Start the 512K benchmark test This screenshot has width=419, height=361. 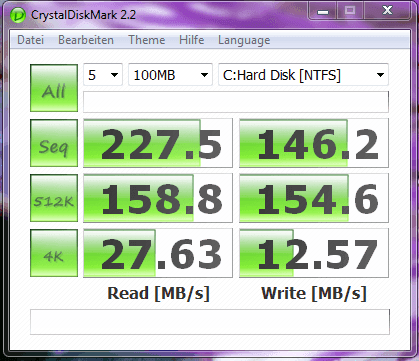click(54, 198)
